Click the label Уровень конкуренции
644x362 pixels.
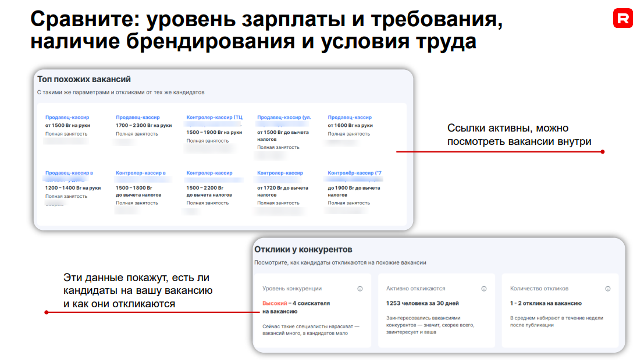(292, 289)
